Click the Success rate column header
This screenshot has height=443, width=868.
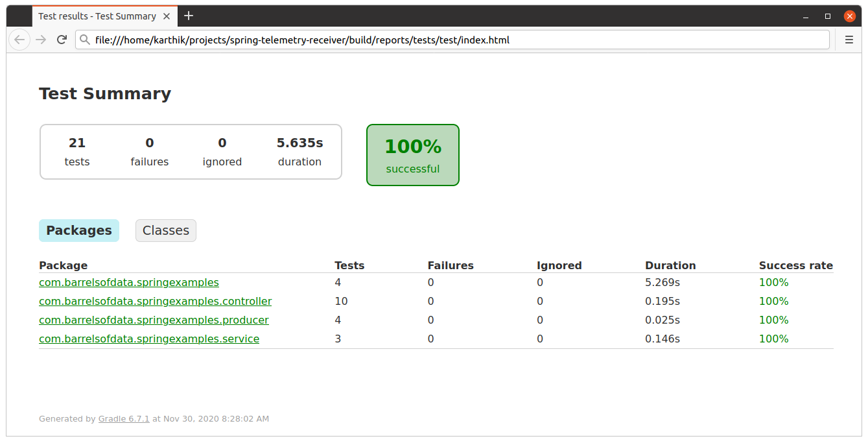795,265
